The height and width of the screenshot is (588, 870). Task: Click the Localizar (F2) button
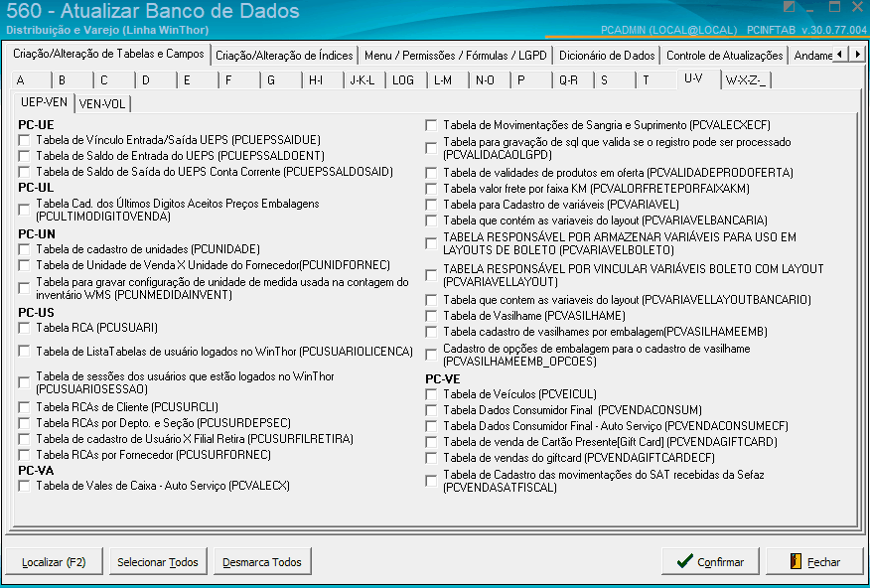[54, 561]
